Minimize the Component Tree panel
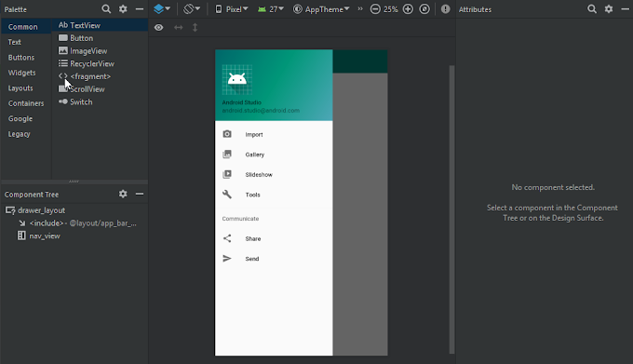 (x=140, y=195)
